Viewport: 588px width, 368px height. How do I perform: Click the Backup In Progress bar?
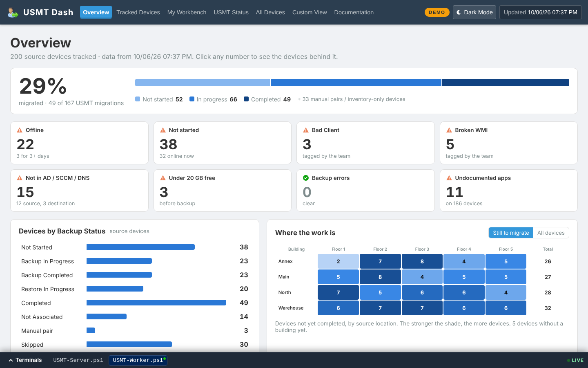tap(119, 261)
